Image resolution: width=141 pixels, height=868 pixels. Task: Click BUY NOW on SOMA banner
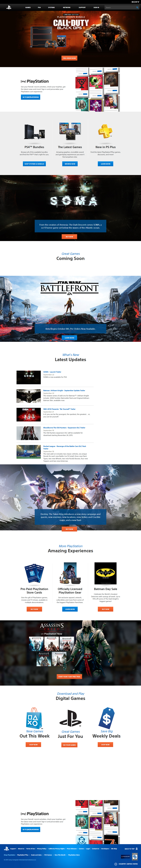pos(70,237)
